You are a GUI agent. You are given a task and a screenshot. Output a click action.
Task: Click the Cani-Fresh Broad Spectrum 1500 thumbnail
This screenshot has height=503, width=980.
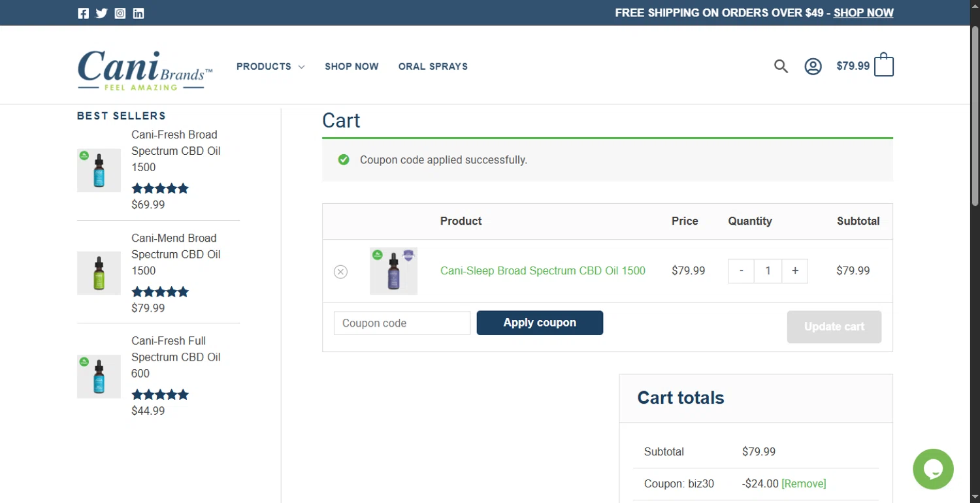point(99,170)
